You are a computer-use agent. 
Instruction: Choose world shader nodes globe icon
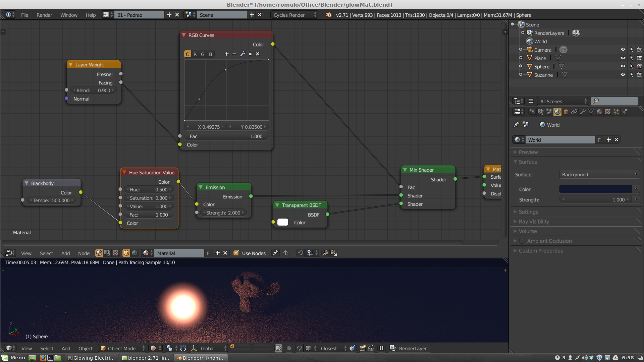(135, 253)
